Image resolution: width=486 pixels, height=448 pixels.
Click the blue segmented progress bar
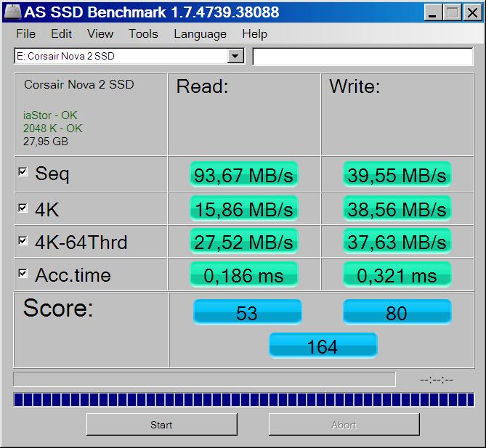tap(243, 399)
